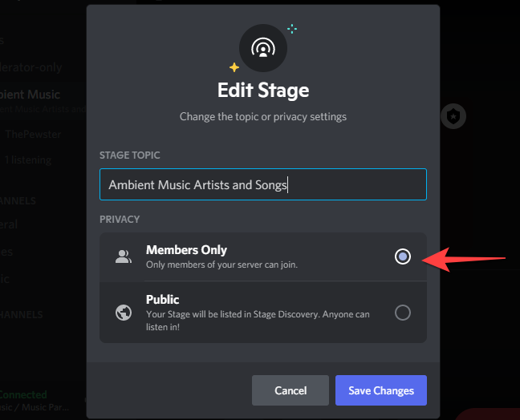Click the '1 listening' audience count

pyautogui.click(x=28, y=160)
